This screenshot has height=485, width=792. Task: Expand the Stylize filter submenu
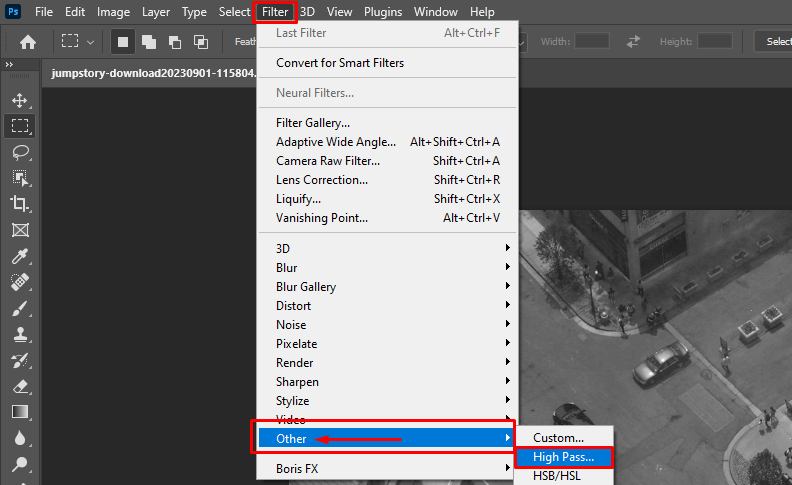[x=385, y=401]
